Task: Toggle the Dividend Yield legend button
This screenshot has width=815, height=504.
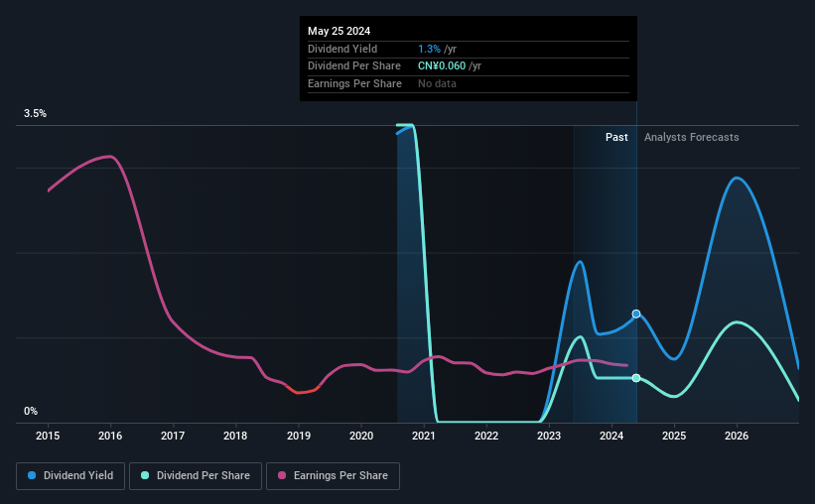Action: [x=70, y=476]
